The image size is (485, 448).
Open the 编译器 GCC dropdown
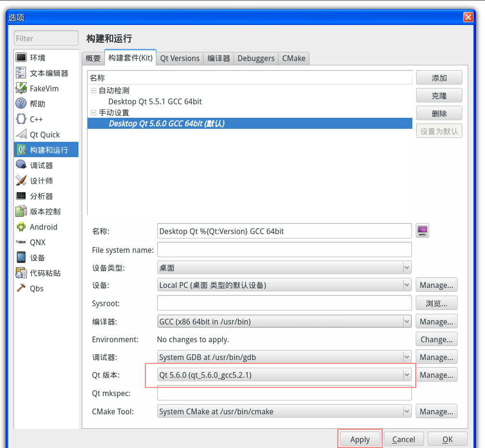(x=284, y=321)
